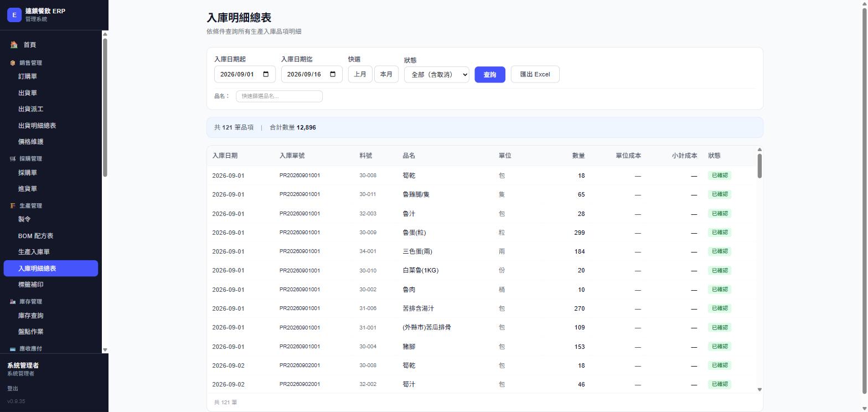The image size is (868, 412).
Task: Click page scrollbar up arrow
Action: 864,3
